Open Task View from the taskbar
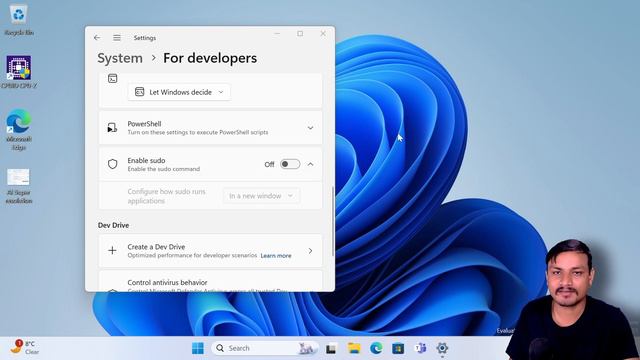This screenshot has width=640, height=360. (x=331, y=349)
